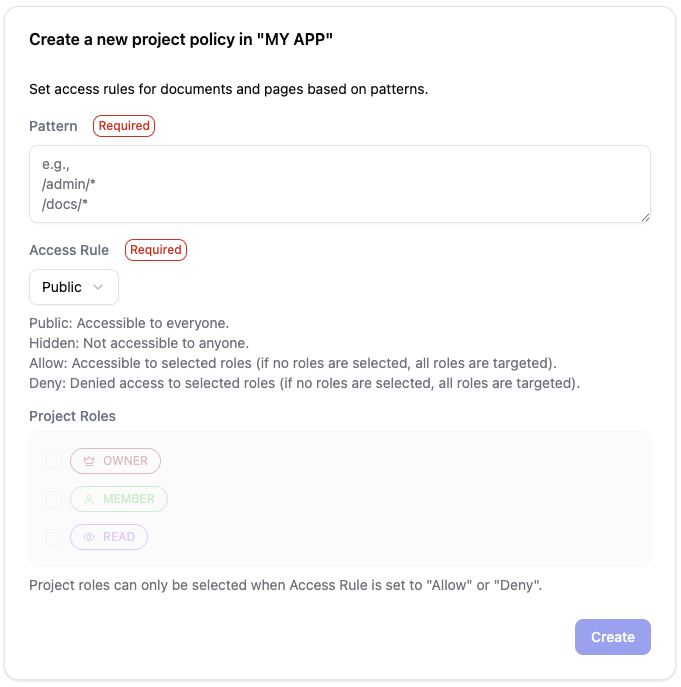Check the READ role checkbox
This screenshot has width=681, height=687.
coord(54,537)
